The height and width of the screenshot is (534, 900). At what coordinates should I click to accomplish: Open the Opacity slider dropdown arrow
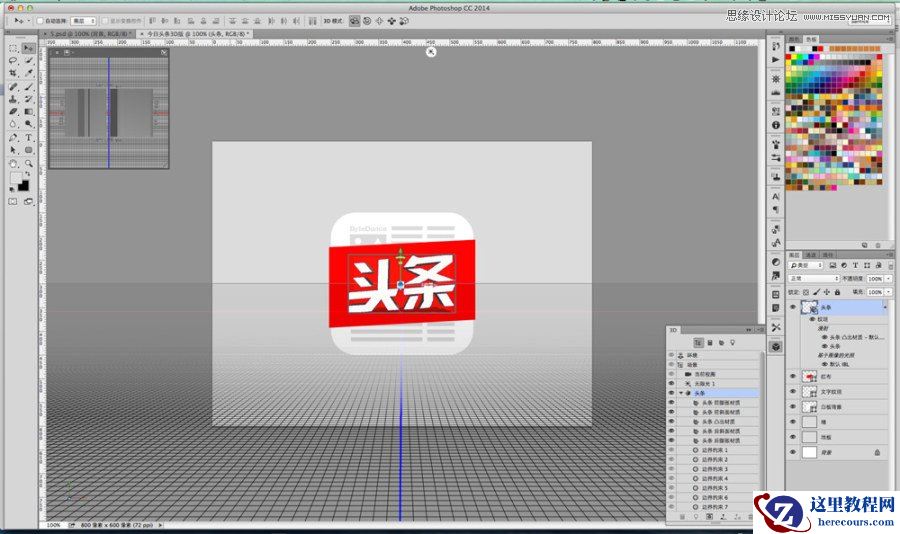pyautogui.click(x=889, y=278)
